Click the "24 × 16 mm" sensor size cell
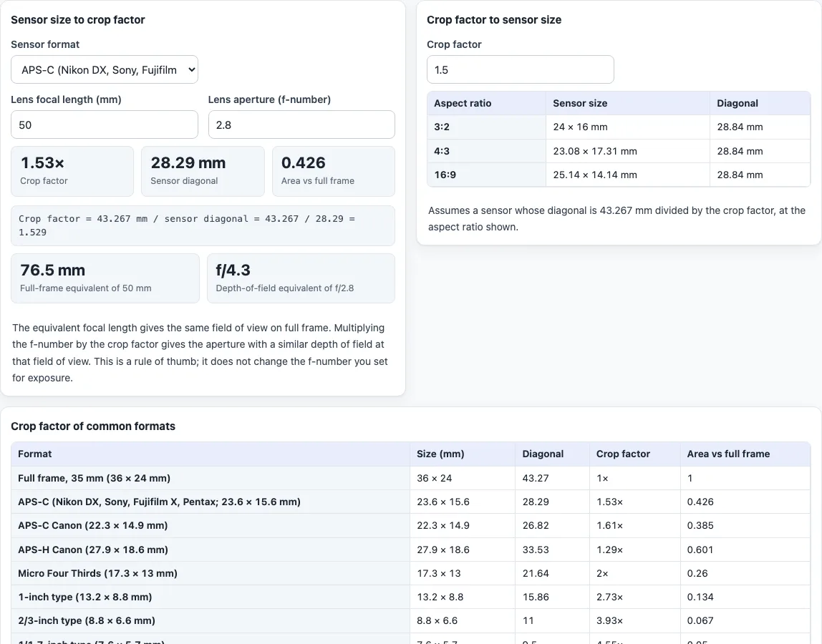The width and height of the screenshot is (822, 644). [627, 127]
